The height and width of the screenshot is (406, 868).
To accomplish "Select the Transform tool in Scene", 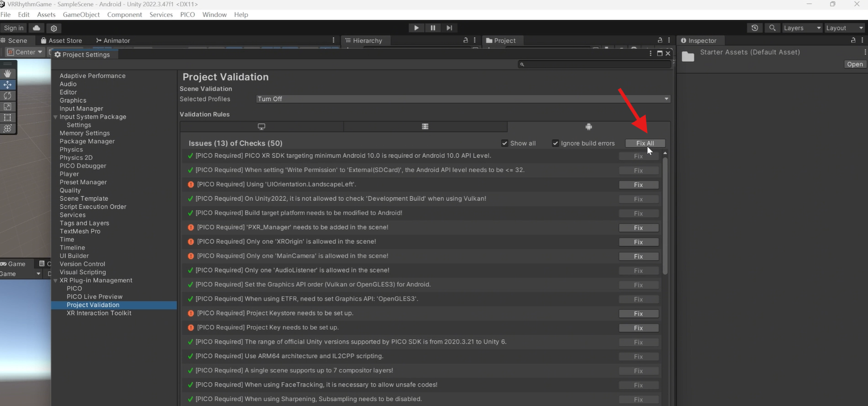I will pyautogui.click(x=7, y=128).
